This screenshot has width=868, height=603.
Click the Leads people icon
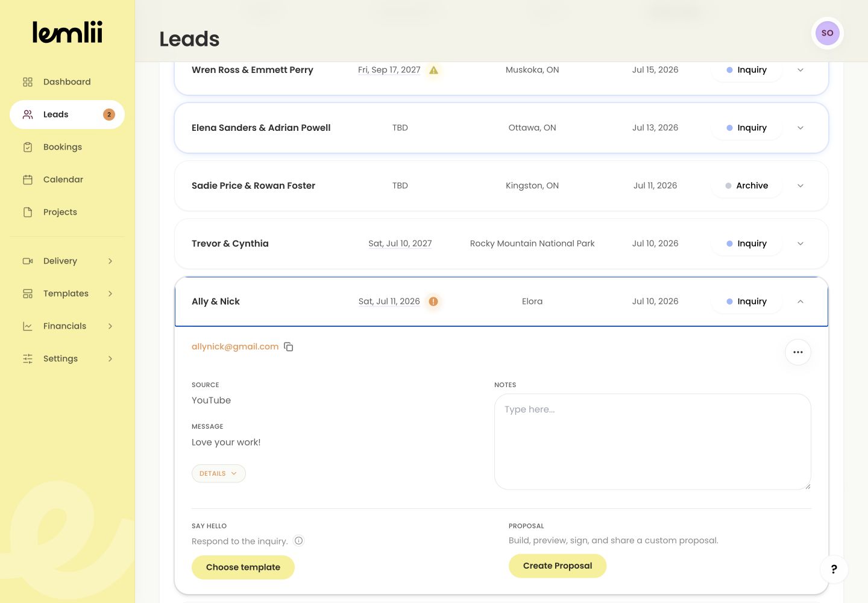[x=28, y=115]
